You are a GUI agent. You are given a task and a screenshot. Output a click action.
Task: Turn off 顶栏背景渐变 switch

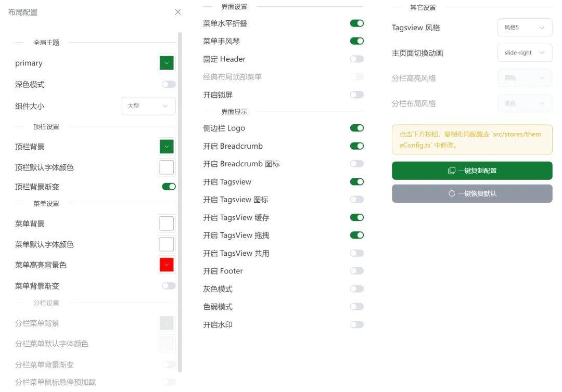pos(169,187)
